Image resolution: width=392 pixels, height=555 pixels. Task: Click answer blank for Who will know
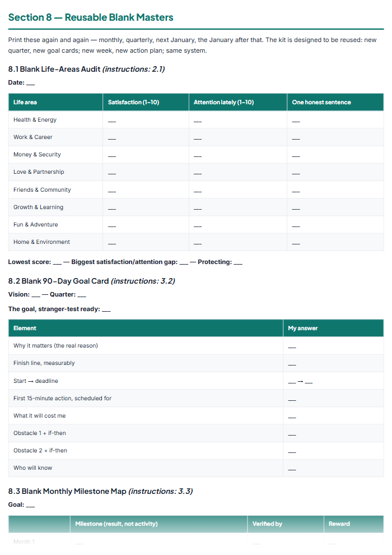[292, 469]
